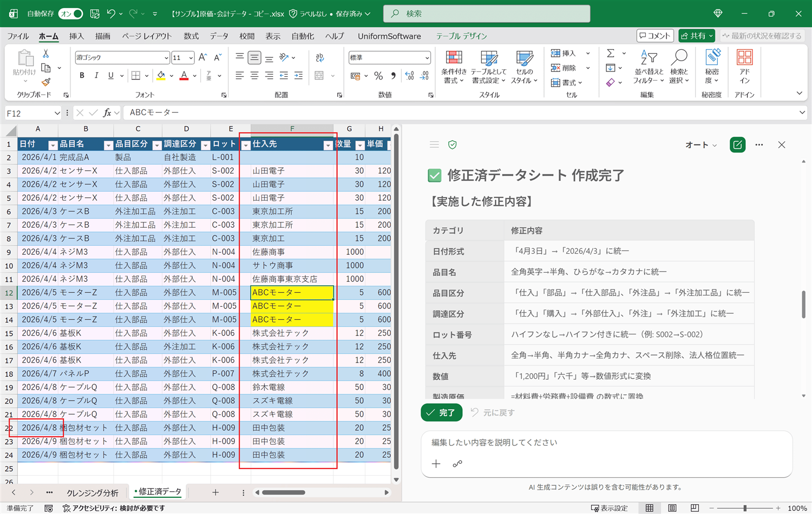Viewport: 812px width, 514px height.
Task: Switch to Page Break Preview view
Action: coord(695,508)
